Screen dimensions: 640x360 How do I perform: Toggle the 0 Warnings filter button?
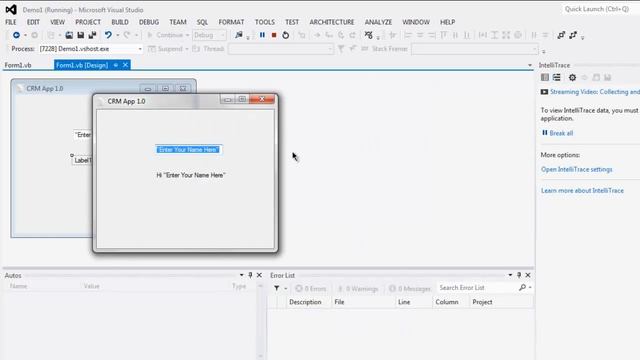click(358, 289)
